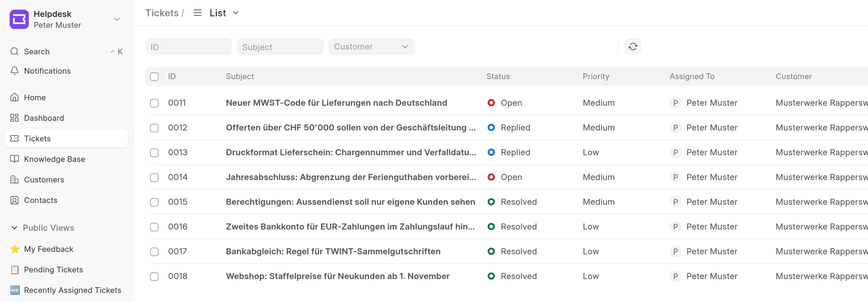Open ticket Webshop: Staffelpreise für Neukunden
This screenshot has width=868, height=302.
click(338, 276)
